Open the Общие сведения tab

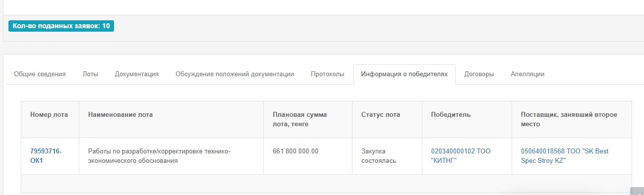[40, 74]
